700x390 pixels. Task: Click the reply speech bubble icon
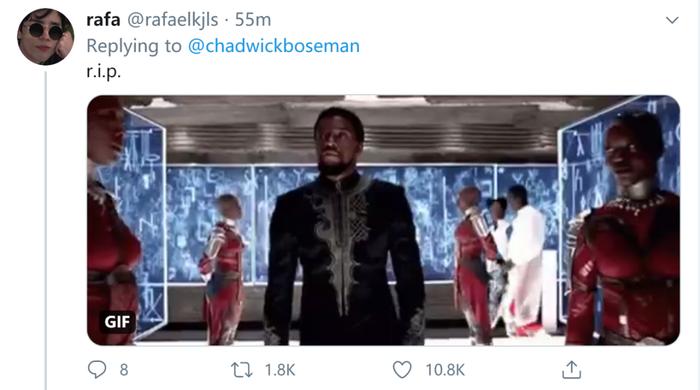coord(97,369)
